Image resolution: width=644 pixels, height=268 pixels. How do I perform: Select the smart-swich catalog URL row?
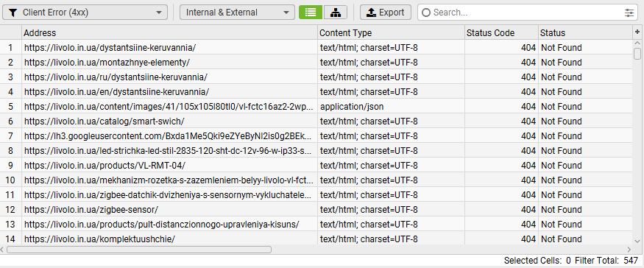316,121
